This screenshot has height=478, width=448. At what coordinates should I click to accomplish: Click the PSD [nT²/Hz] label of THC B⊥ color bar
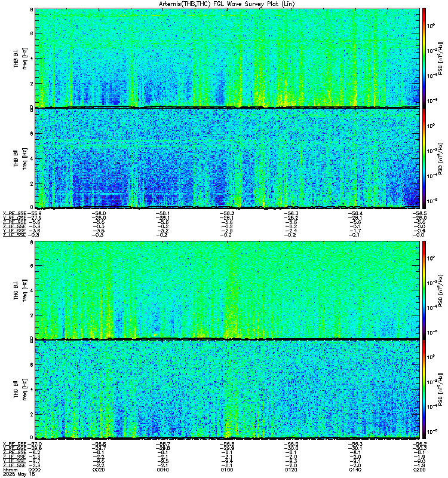[440, 290]
